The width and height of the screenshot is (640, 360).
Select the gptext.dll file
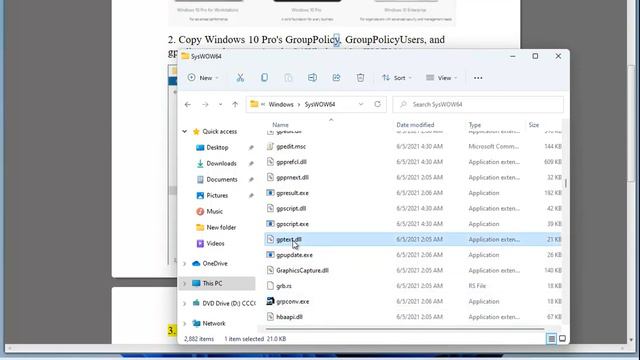[x=413, y=239]
